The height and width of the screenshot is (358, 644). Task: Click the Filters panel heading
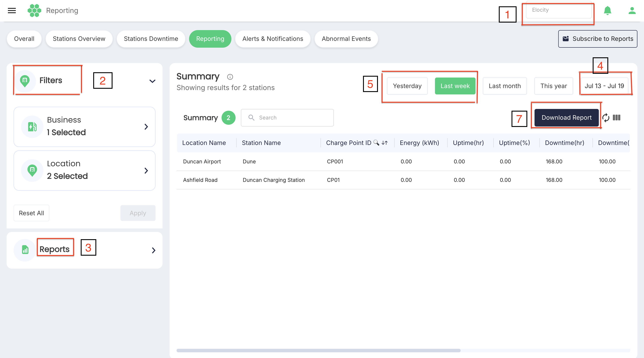[51, 80]
